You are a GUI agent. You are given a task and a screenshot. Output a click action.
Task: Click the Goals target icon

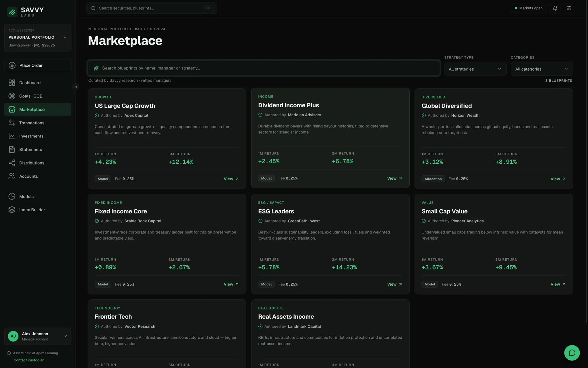(x=12, y=96)
